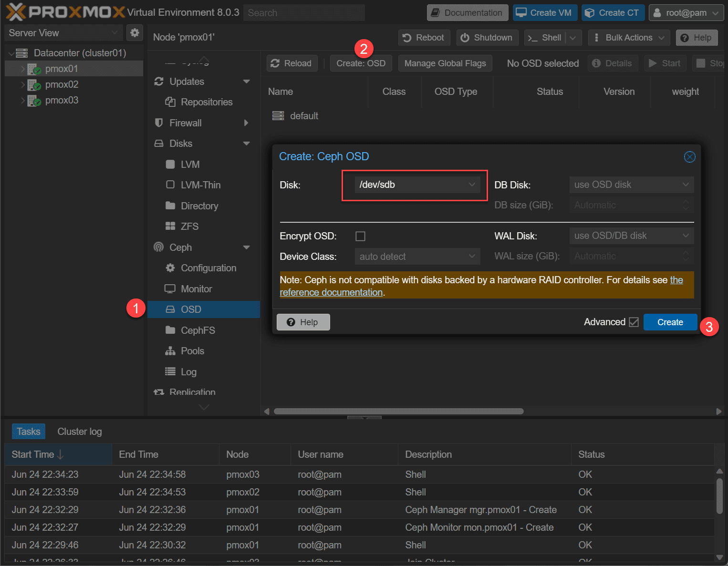The width and height of the screenshot is (728, 566).
Task: Click the horizontal scrollbar under OSD list
Action: (x=398, y=412)
